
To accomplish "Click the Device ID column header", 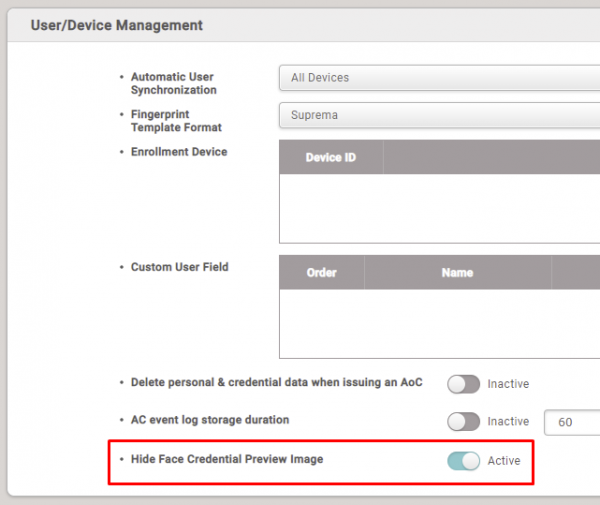I will 330,158.
